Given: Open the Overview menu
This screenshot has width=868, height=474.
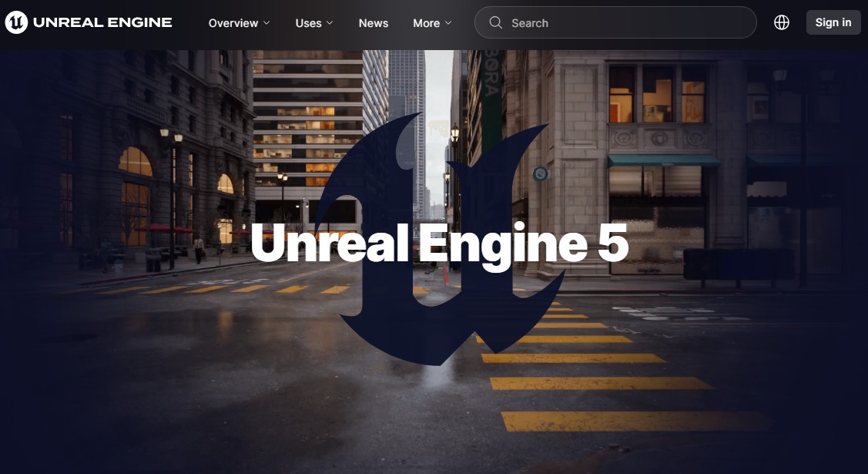Looking at the screenshot, I should coord(239,22).
